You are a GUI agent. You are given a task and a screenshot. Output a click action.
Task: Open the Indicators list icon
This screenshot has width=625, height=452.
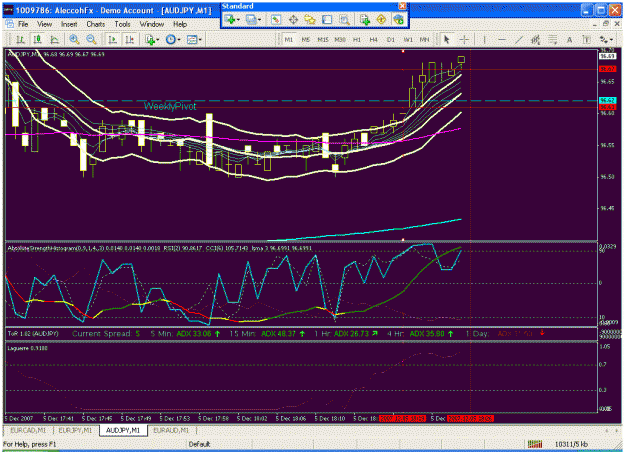(150, 39)
